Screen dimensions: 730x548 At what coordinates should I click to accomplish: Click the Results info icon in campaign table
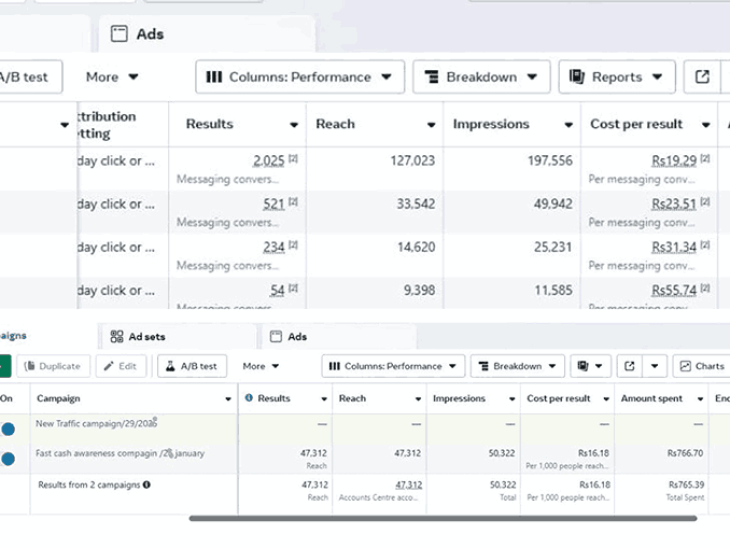point(249,398)
